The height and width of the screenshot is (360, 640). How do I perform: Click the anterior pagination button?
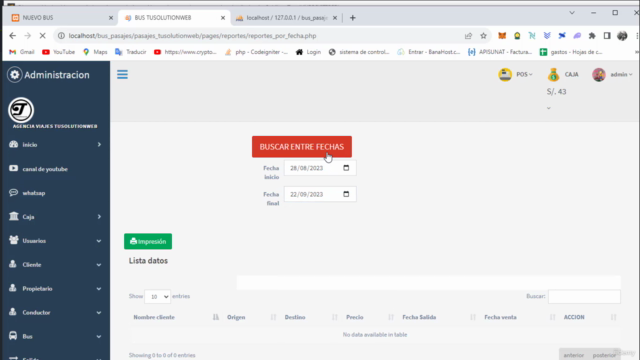pyautogui.click(x=573, y=355)
